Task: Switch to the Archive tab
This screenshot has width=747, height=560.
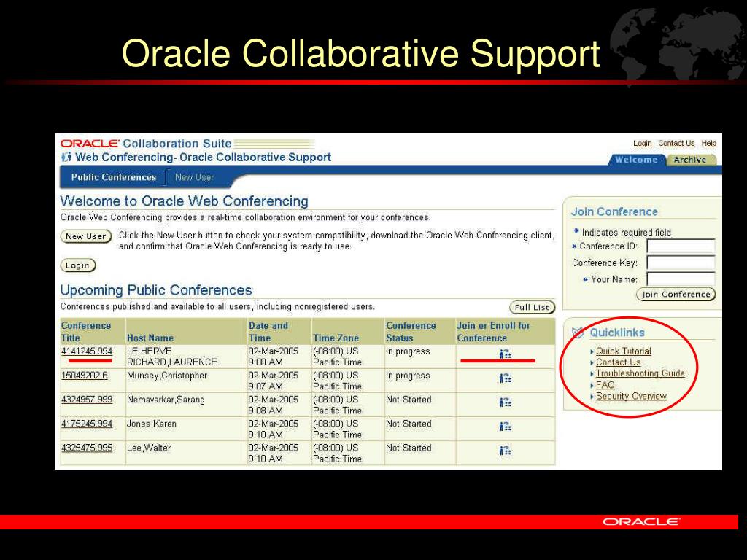Action: pyautogui.click(x=690, y=160)
